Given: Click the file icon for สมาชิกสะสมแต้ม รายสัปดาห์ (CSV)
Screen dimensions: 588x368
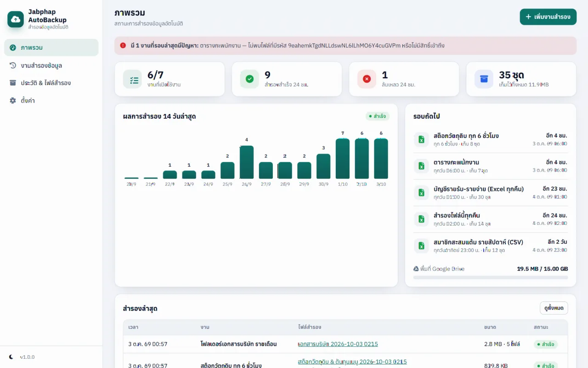Looking at the screenshot, I should 421,246.
